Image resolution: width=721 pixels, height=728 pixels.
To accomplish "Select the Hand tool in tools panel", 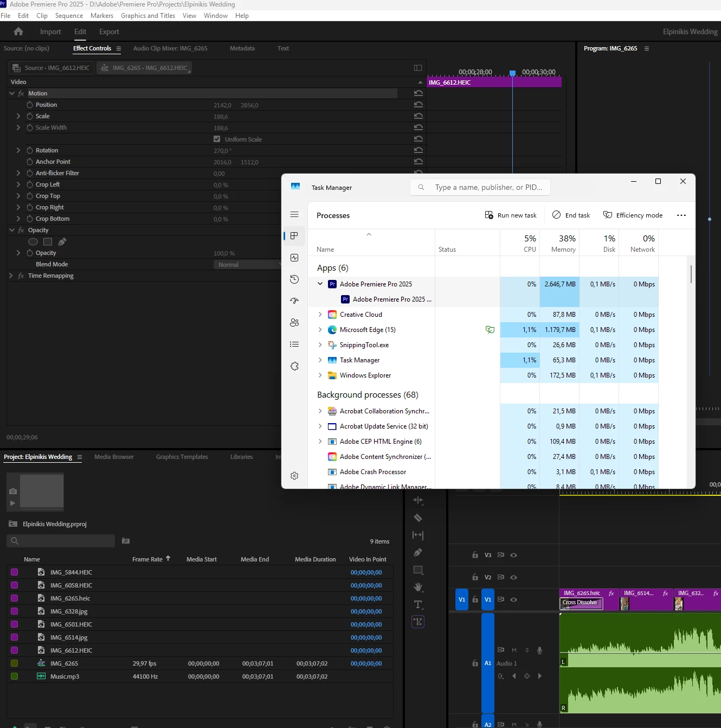I will pyautogui.click(x=418, y=587).
